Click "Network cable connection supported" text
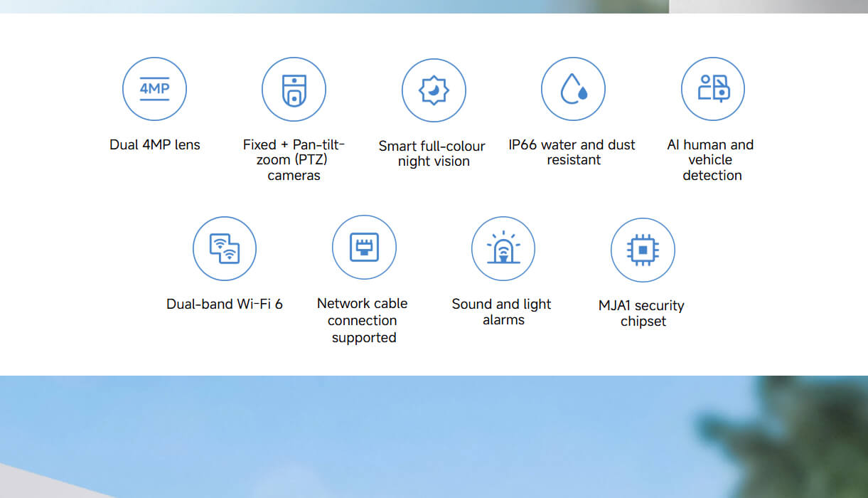The image size is (868, 498). click(x=363, y=320)
